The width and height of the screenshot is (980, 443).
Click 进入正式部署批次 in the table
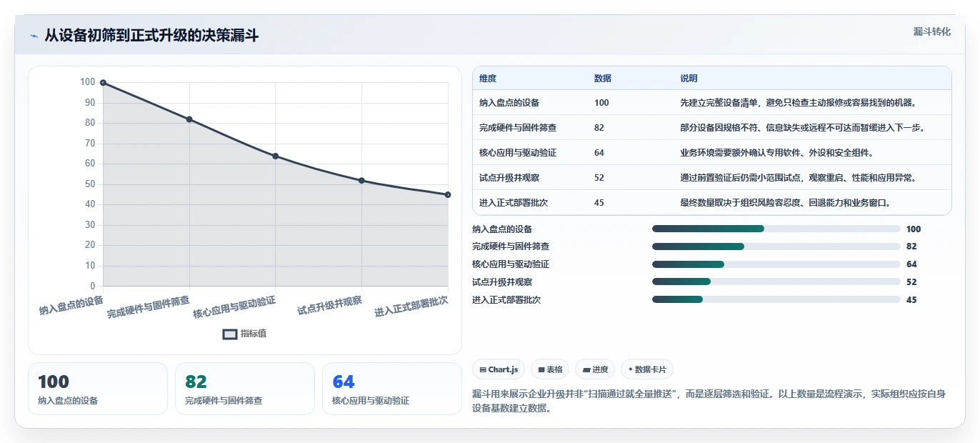[x=514, y=203]
